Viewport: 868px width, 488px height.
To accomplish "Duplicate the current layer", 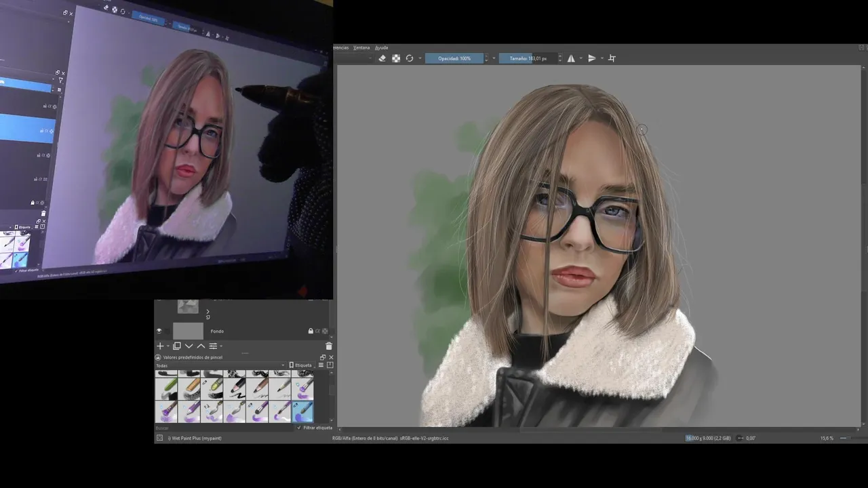I will point(177,346).
